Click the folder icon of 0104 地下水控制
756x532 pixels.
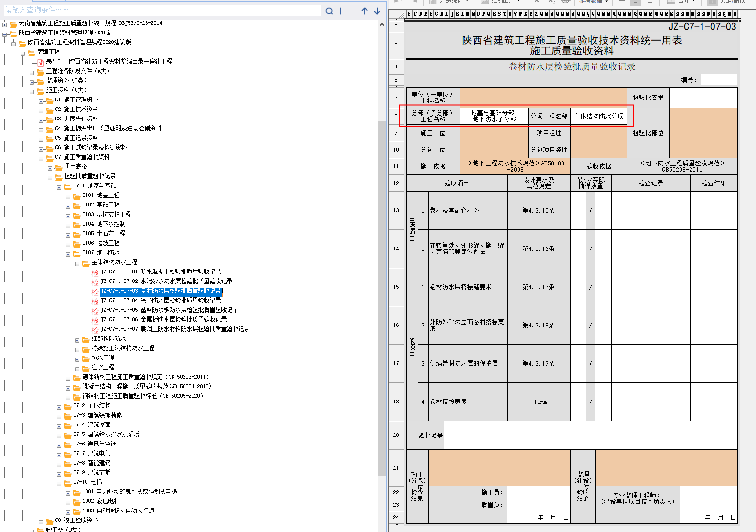coord(76,225)
